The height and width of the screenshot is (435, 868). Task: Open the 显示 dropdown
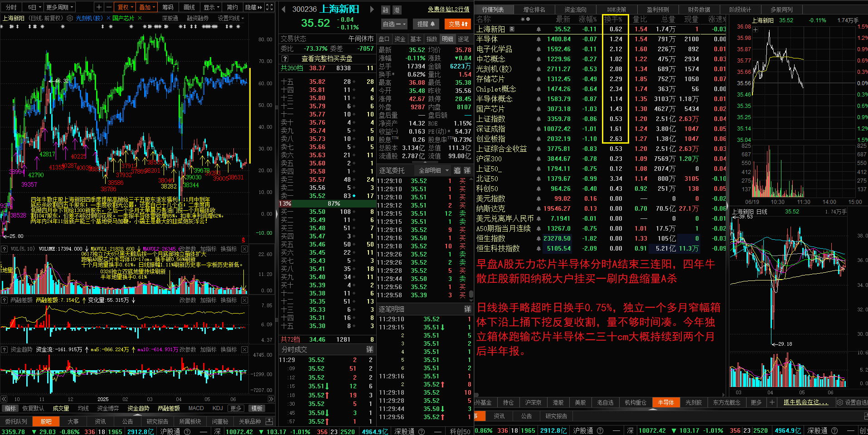(212, 7)
